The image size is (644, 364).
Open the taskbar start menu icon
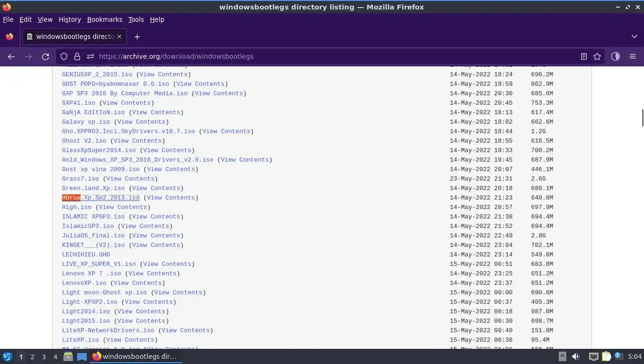[8, 356]
